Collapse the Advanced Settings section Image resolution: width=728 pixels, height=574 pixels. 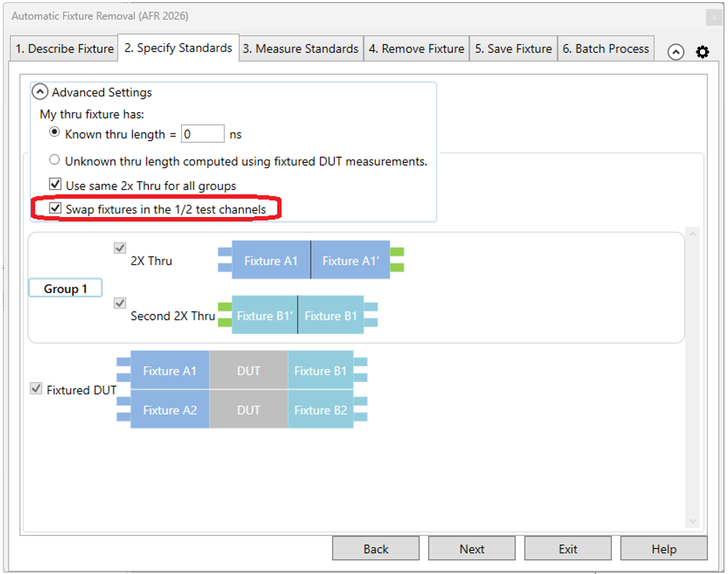[x=40, y=92]
